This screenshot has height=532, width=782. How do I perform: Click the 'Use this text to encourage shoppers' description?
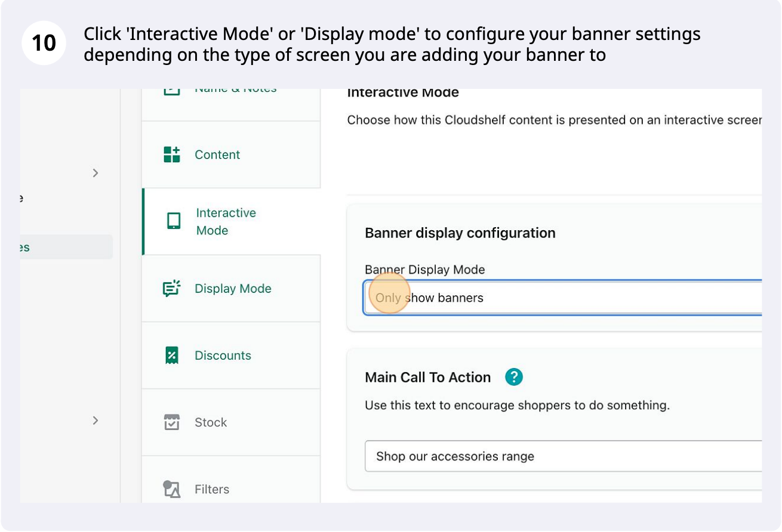518,406
